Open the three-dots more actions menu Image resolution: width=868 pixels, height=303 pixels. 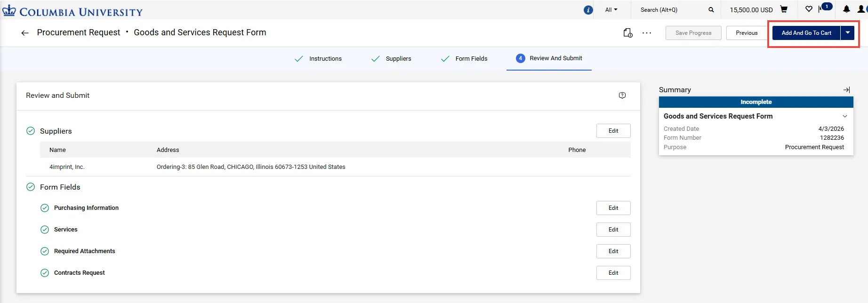[647, 33]
